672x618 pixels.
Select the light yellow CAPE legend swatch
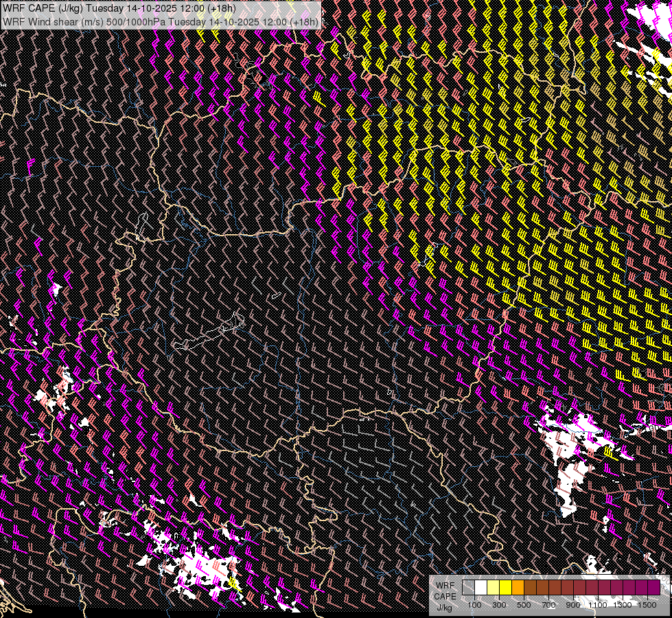[493, 588]
